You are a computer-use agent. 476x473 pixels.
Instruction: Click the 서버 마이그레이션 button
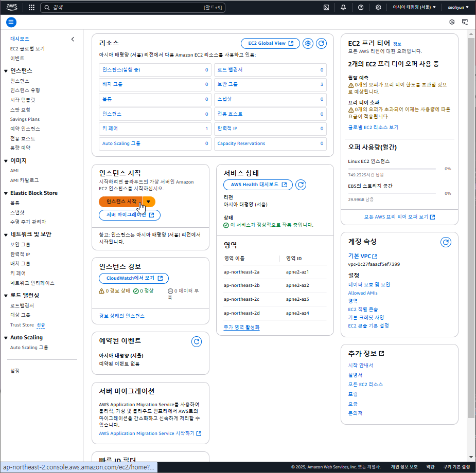130,215
